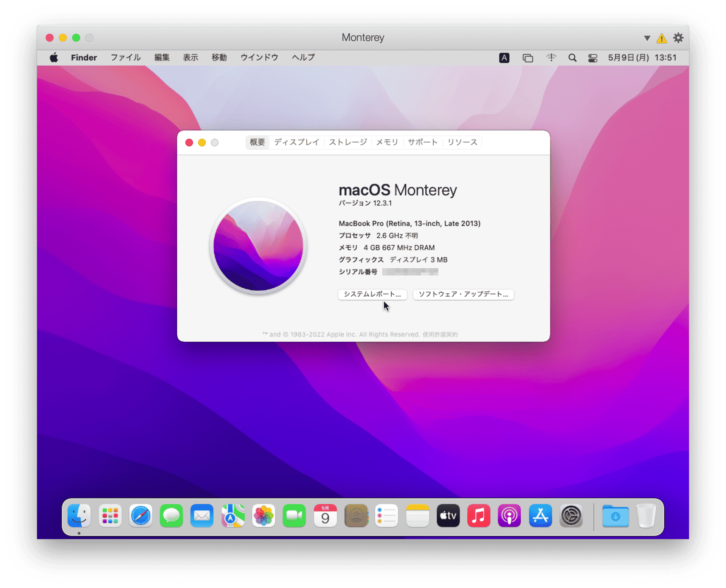Image resolution: width=726 pixels, height=588 pixels.
Task: Open the ヘルプ menu
Action: [x=303, y=57]
